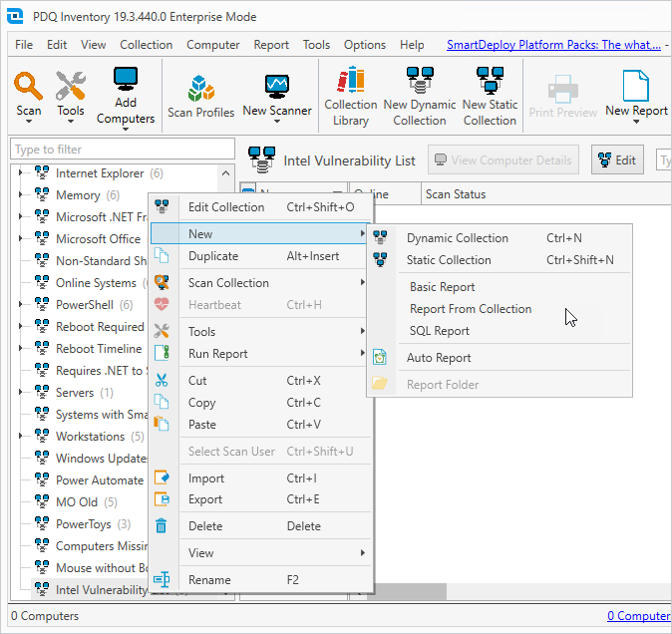Expand the PowerShell collection node
672x634 pixels.
20,305
